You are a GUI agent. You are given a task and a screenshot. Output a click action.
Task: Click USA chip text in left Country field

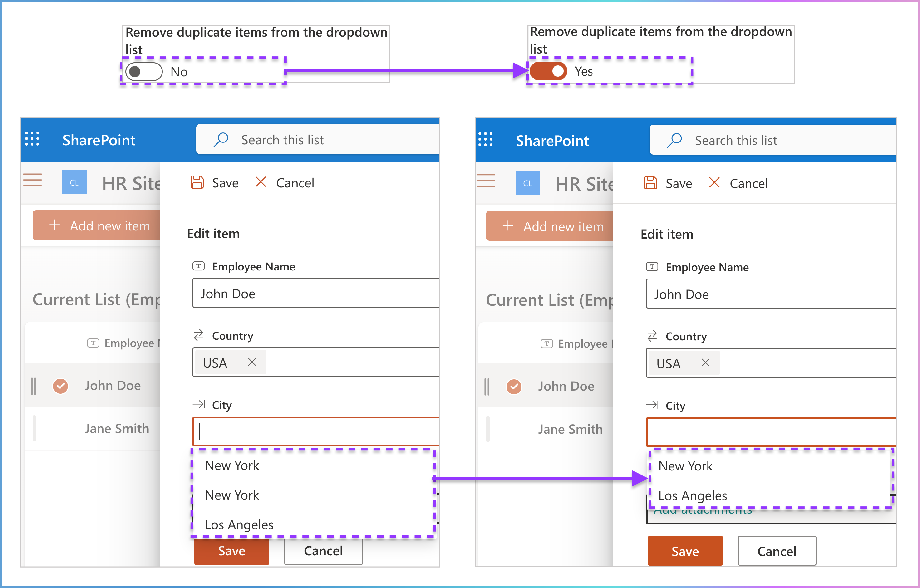click(215, 363)
